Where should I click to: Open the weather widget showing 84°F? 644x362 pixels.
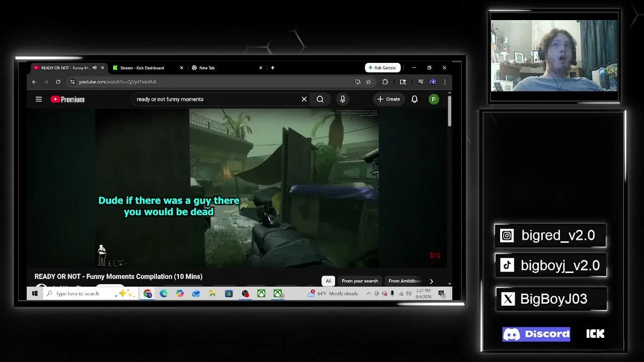click(333, 294)
